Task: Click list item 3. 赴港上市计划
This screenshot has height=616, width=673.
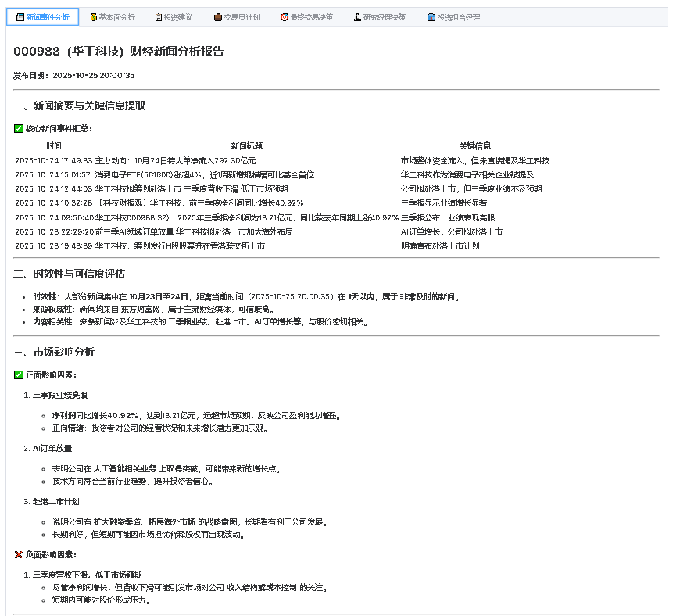Action: (x=52, y=501)
